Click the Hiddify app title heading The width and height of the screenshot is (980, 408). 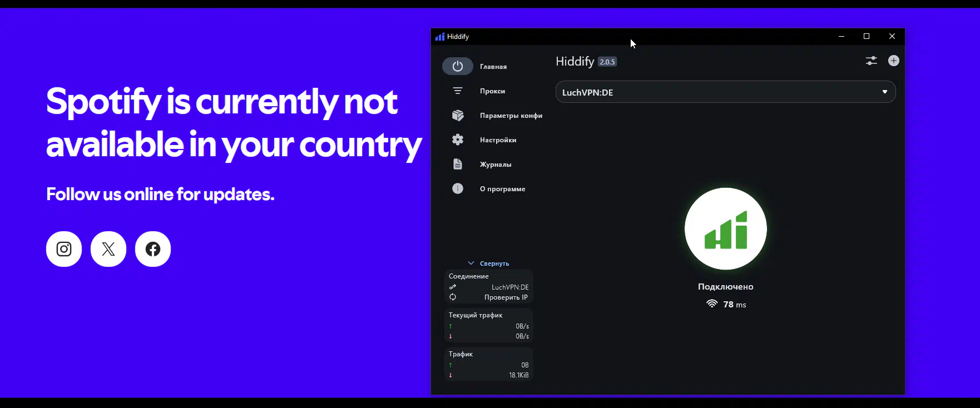tap(575, 61)
